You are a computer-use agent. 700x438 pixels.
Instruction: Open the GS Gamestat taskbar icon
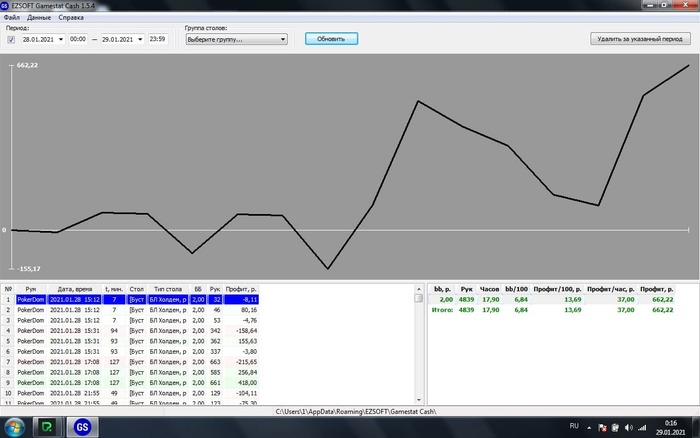tap(82, 427)
